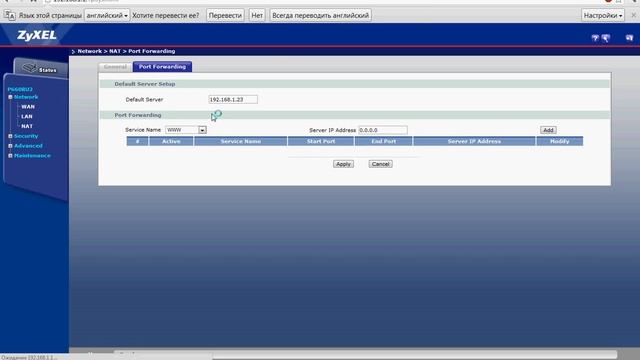
Task: Click the Advanced menu label
Action: click(x=28, y=146)
